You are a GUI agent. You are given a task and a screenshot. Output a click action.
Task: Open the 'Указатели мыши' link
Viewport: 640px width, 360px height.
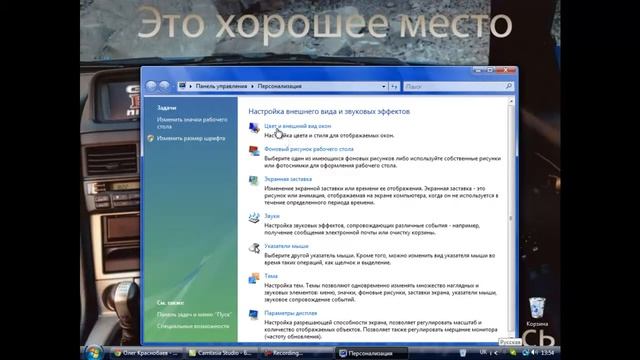(x=286, y=246)
